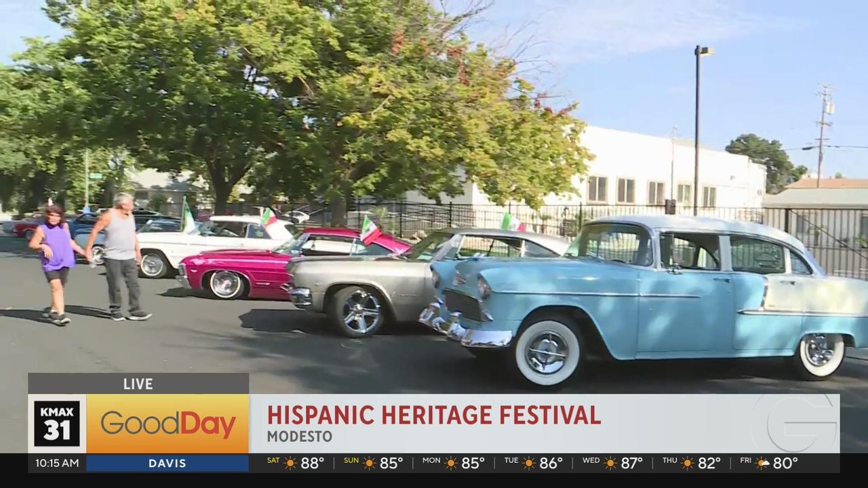Viewport: 868px width, 488px height.
Task: Click Thursday's sun weather icon
Action: coord(688,463)
